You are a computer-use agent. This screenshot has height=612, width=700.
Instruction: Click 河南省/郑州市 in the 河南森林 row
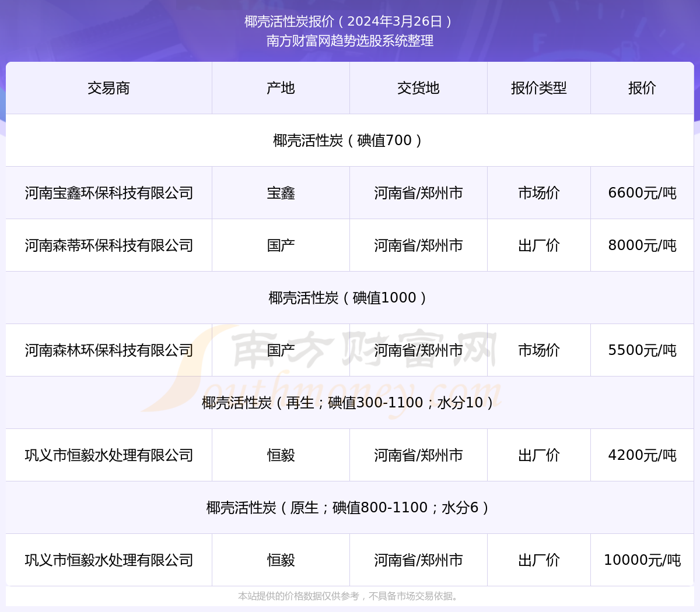pos(418,350)
